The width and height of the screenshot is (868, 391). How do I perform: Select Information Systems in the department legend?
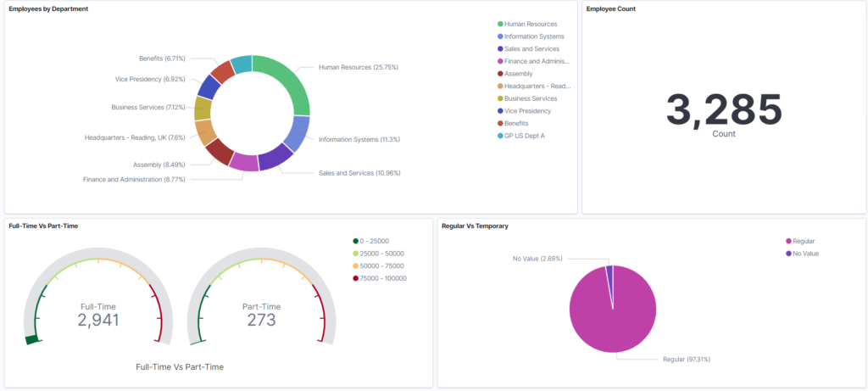(534, 36)
